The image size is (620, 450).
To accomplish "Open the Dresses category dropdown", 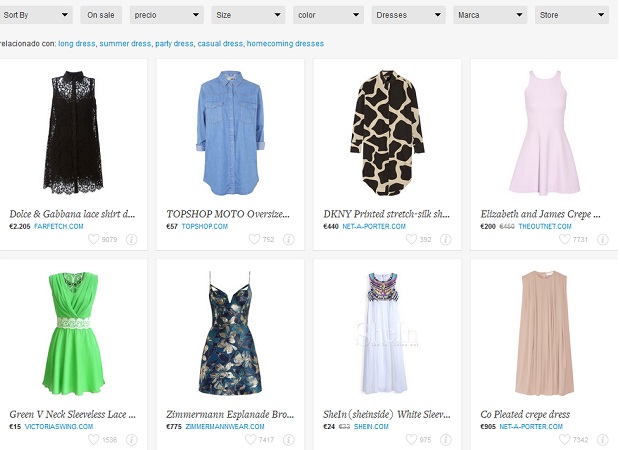I will 408,15.
